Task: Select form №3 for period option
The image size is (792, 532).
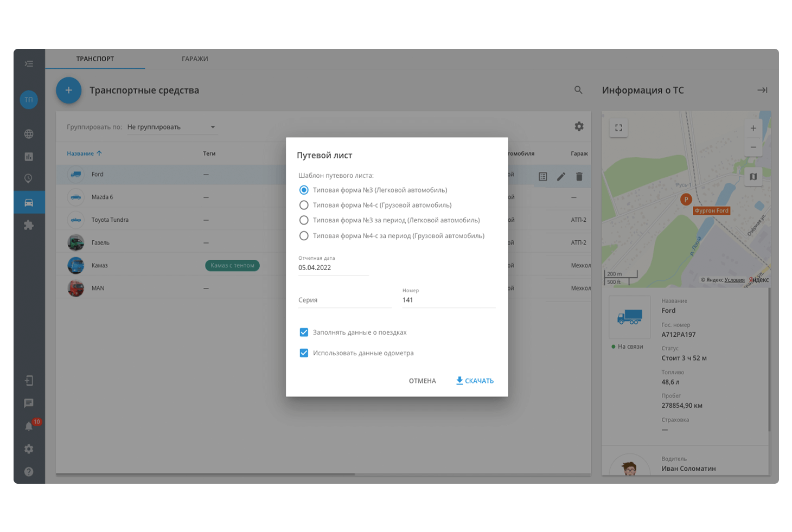Action: tap(304, 220)
